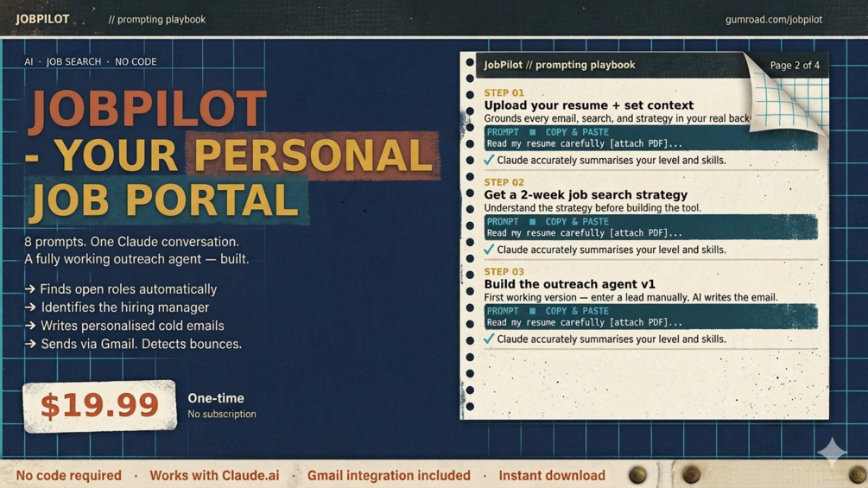
Task: Click the 'Finds open roles automatically' text
Action: tap(129, 289)
